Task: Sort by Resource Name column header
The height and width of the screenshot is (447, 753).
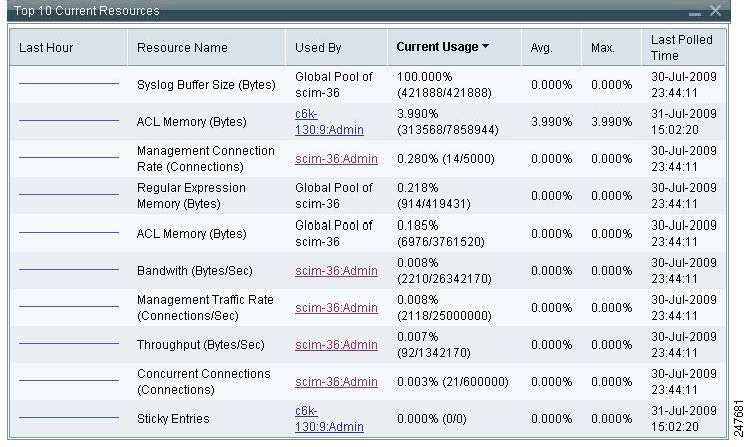Action: (x=182, y=47)
